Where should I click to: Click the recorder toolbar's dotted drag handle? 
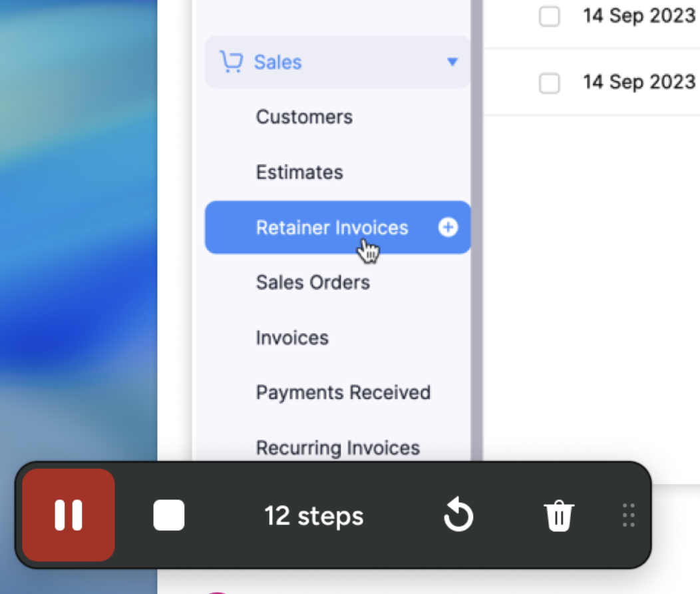(628, 515)
